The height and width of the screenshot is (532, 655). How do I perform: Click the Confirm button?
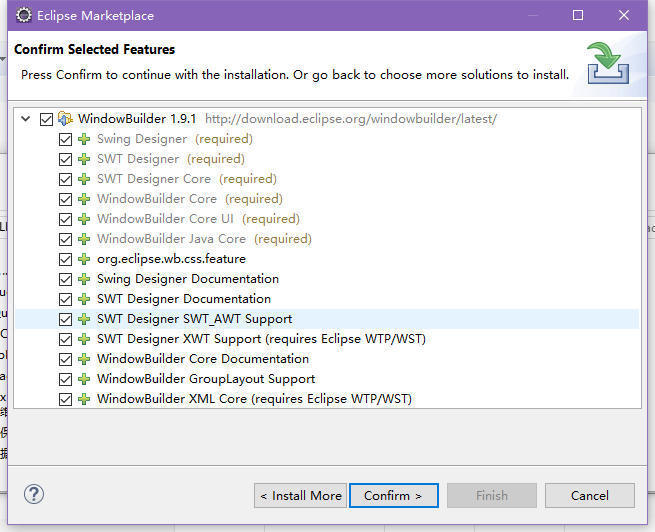(x=394, y=496)
